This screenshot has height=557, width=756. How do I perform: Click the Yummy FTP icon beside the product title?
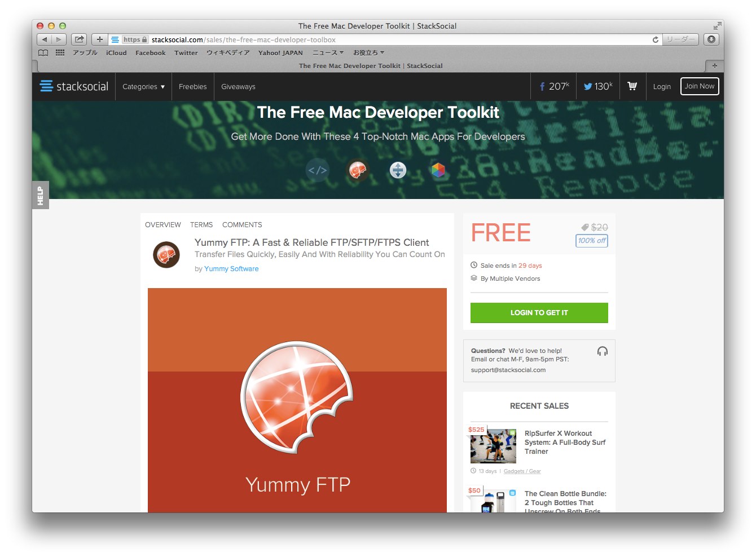pos(166,255)
